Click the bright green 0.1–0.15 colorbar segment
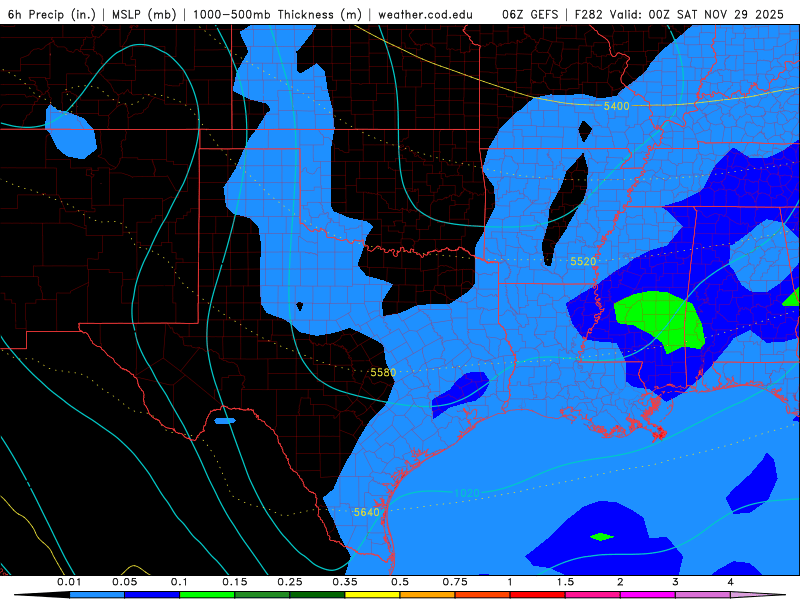 click(207, 595)
